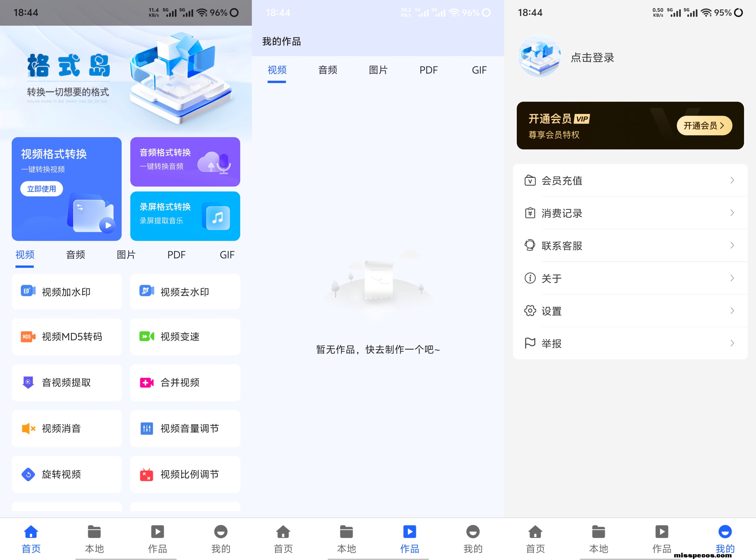Viewport: 756px width, 560px height.
Task: Select GIF tab in 我的作品
Action: [x=478, y=70]
